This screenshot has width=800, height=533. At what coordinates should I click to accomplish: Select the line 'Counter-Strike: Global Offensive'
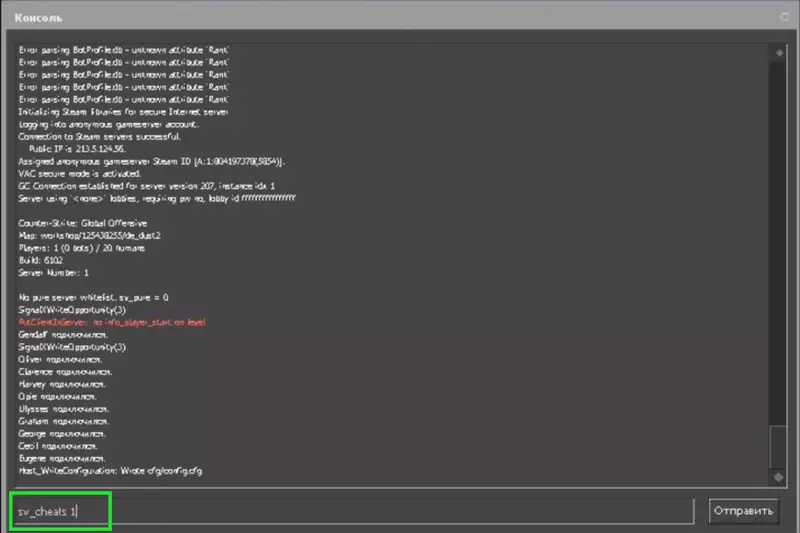tap(83, 223)
